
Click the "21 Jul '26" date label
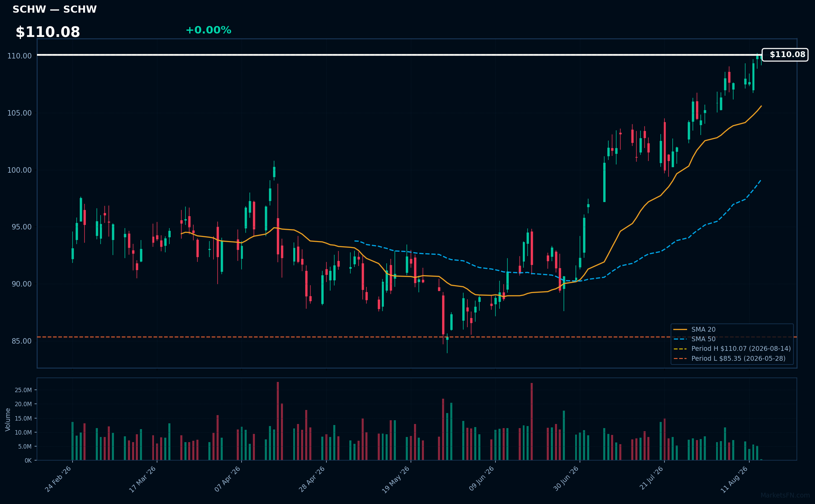(651, 478)
